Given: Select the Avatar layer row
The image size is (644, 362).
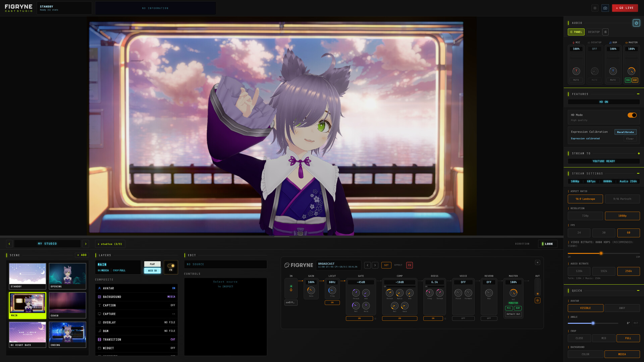Looking at the screenshot, I should pyautogui.click(x=137, y=288).
